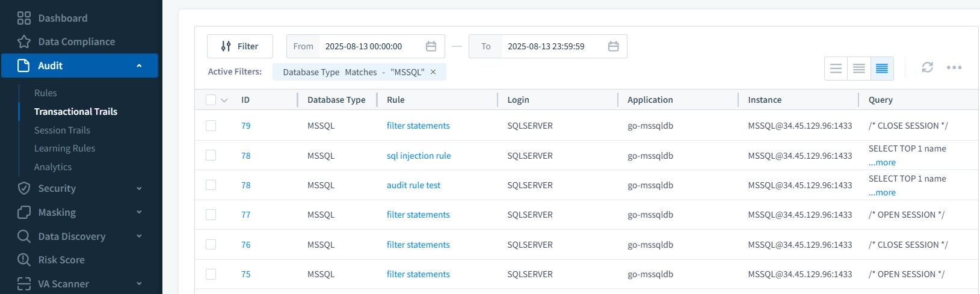Switch to spacious row density view

point(836,69)
